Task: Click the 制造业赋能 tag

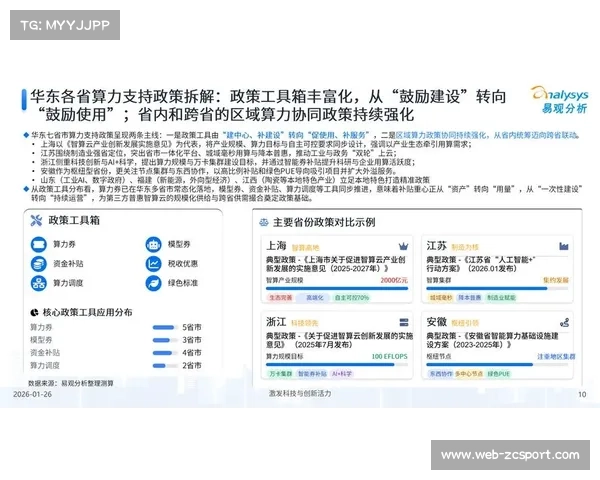Action: [501, 297]
